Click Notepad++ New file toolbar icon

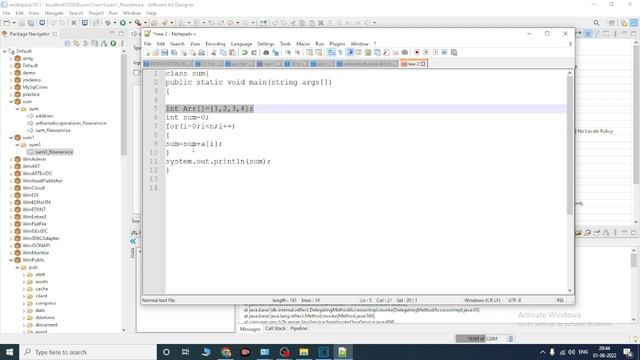point(147,52)
